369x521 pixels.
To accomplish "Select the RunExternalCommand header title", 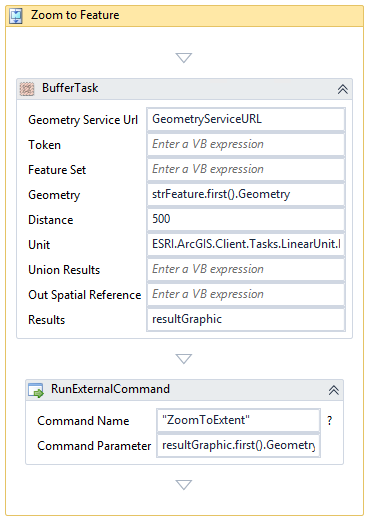I will tap(110, 389).
